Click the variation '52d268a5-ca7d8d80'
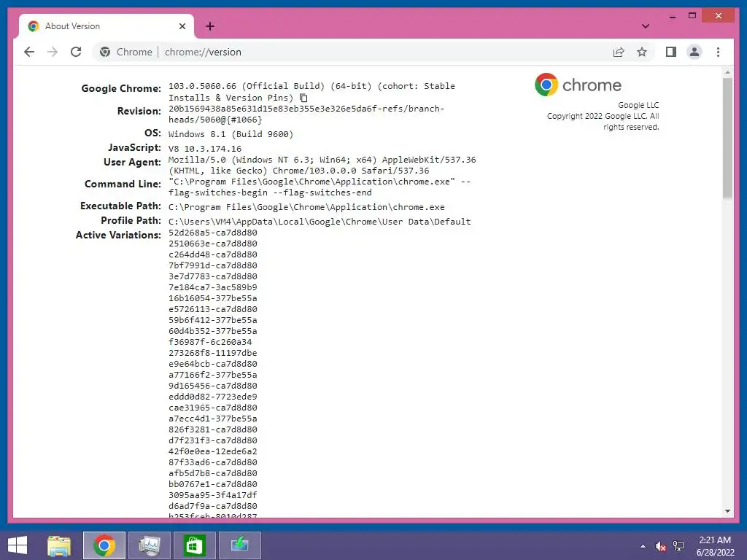 [212, 233]
